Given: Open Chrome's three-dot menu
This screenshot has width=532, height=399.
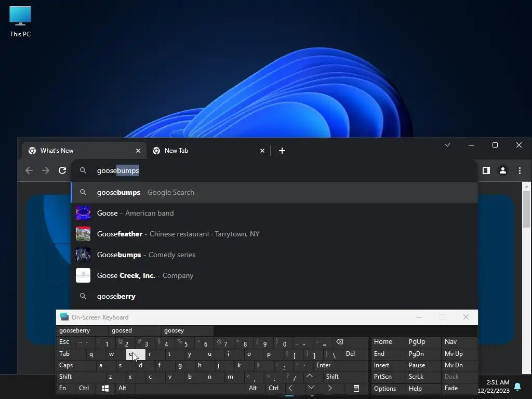Looking at the screenshot, I should [x=520, y=170].
